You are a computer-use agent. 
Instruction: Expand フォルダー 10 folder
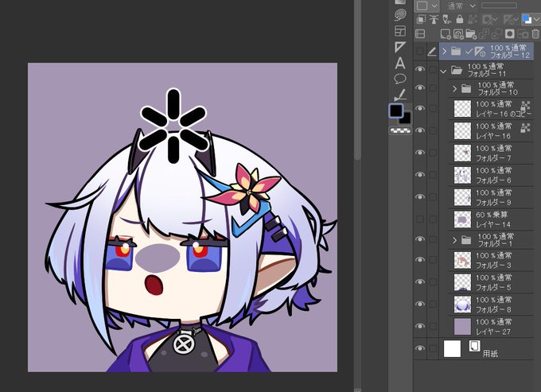(x=455, y=89)
